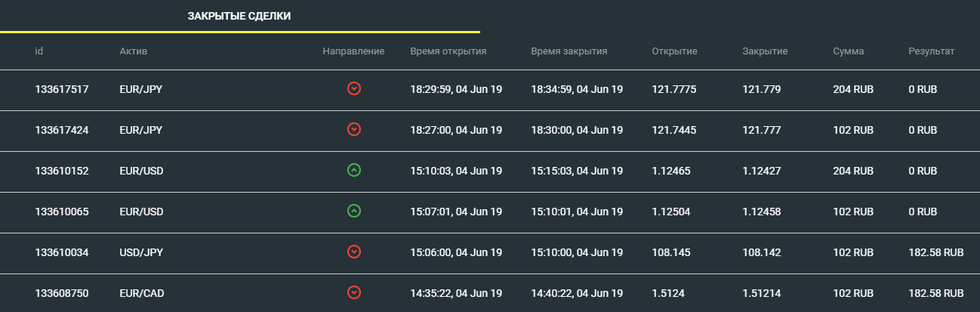
Task: Click 0 RUB result in row 133610065
Action: (923, 212)
